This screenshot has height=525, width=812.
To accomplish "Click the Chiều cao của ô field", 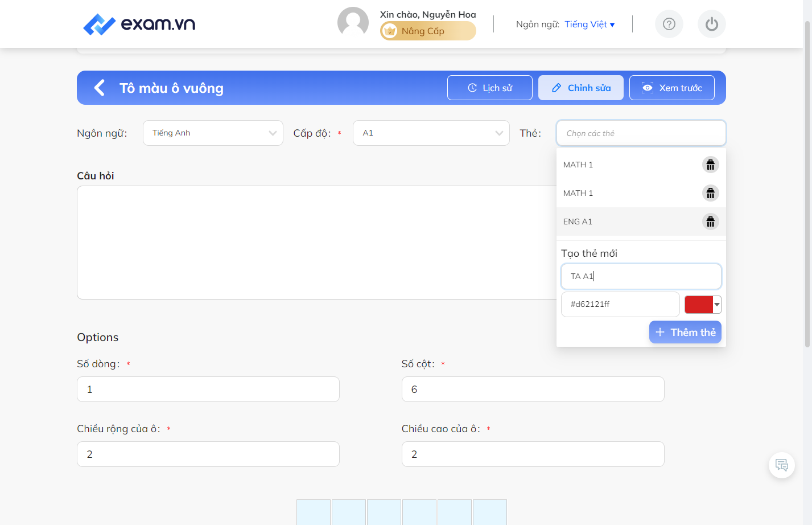I will pyautogui.click(x=533, y=454).
